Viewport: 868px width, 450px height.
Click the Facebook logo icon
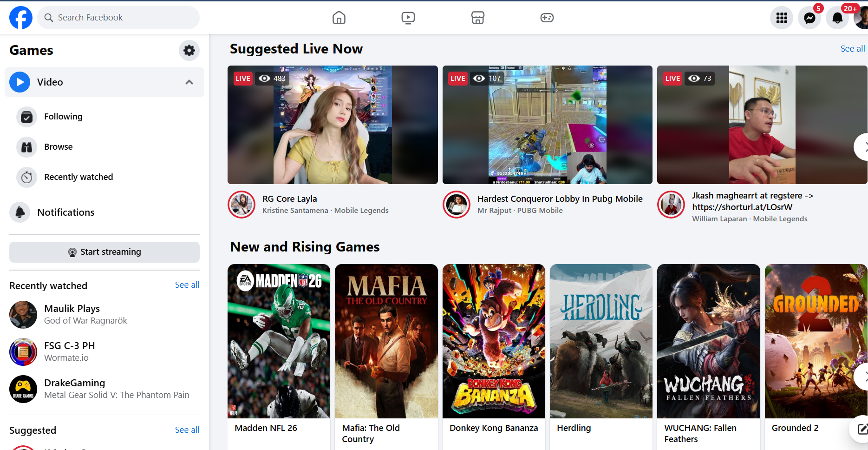[x=21, y=18]
